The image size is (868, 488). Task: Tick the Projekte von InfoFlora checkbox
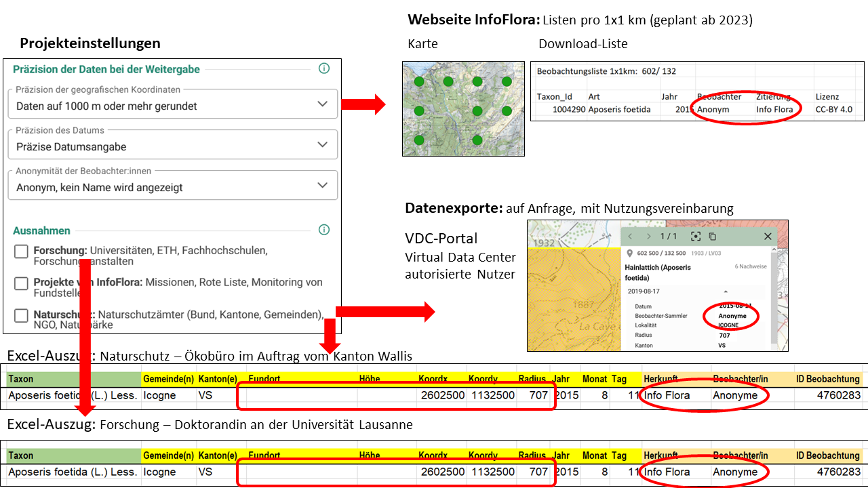click(22, 283)
